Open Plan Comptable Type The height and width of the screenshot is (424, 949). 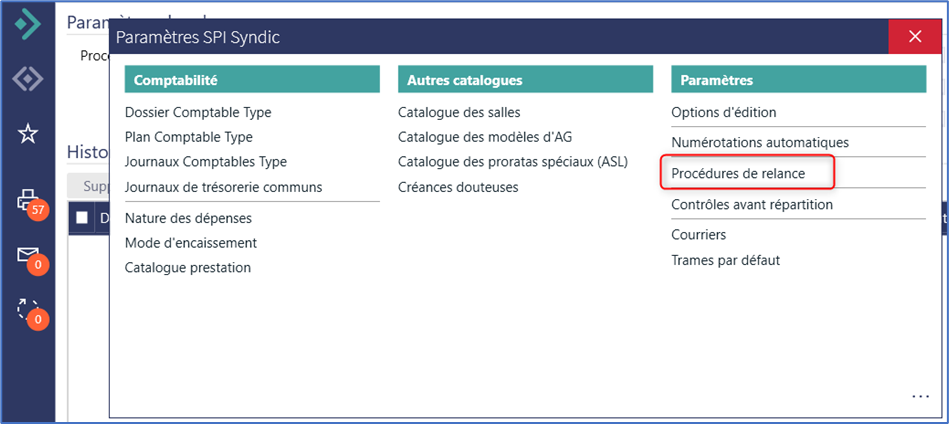click(188, 137)
